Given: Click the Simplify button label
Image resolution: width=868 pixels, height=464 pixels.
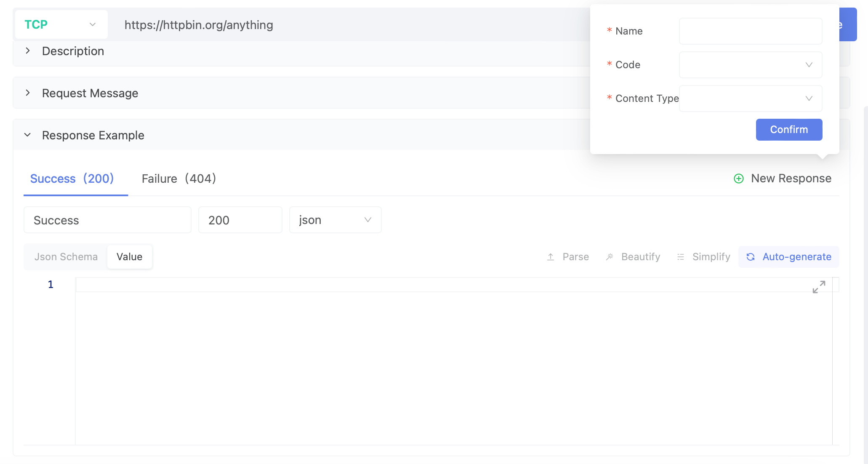Looking at the screenshot, I should (x=711, y=257).
